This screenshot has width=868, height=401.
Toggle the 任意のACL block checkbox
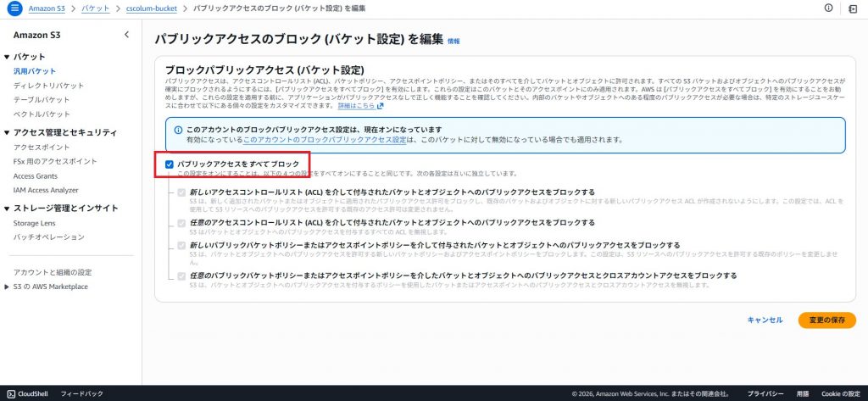[x=181, y=222]
